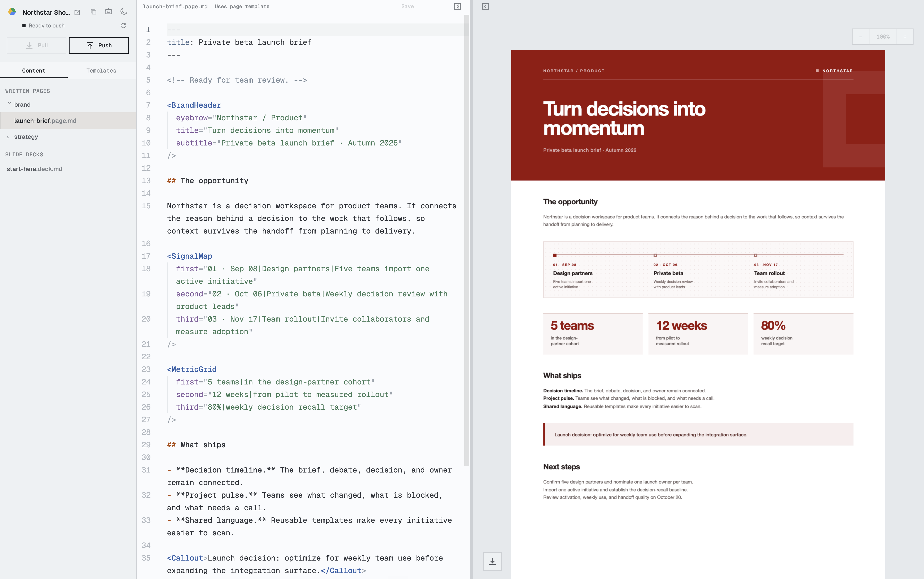Image resolution: width=924 pixels, height=579 pixels.
Task: Click the copy/duplicate pages icon
Action: pos(93,12)
